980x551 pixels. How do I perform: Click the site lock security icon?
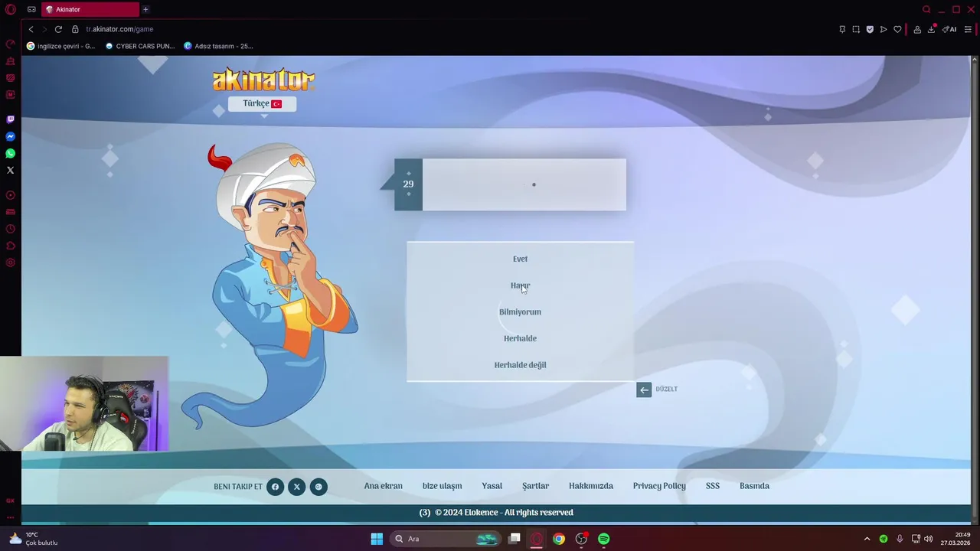pos(75,29)
